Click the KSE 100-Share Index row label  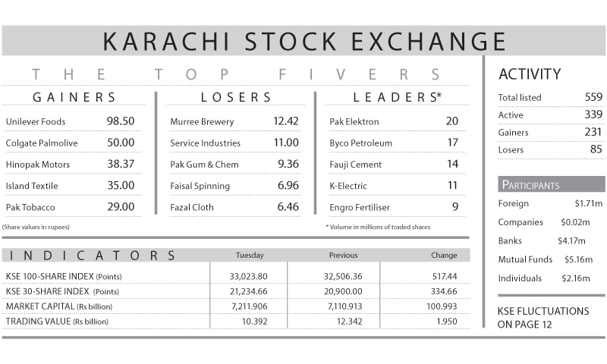tap(64, 276)
